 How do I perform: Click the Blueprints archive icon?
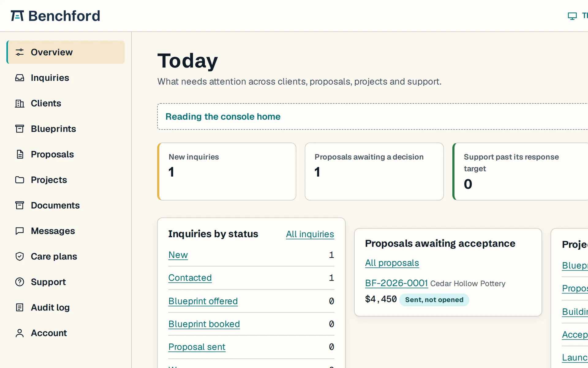click(20, 129)
